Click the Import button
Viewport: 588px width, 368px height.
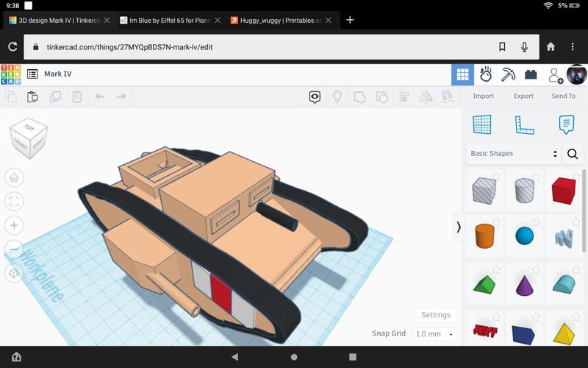[x=483, y=96]
